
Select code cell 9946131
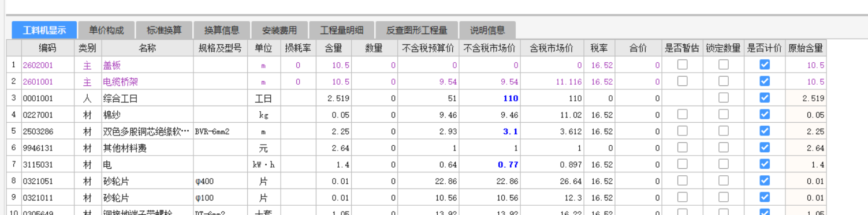pyautogui.click(x=47, y=148)
